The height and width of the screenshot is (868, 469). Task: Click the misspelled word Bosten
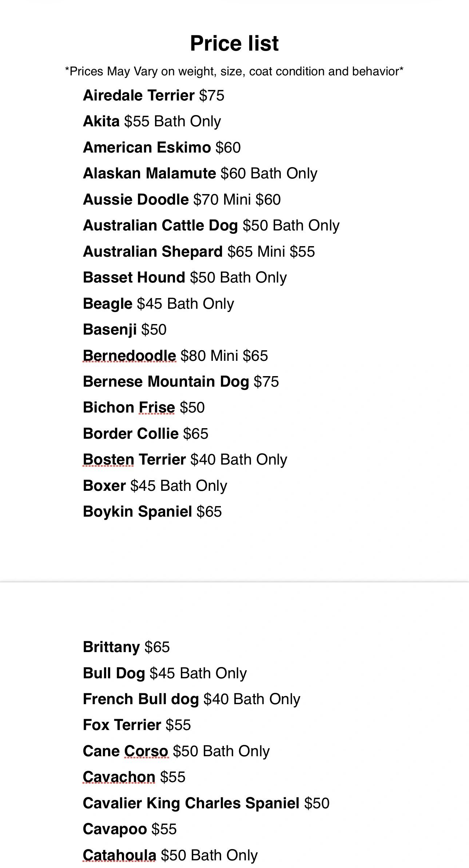point(108,459)
